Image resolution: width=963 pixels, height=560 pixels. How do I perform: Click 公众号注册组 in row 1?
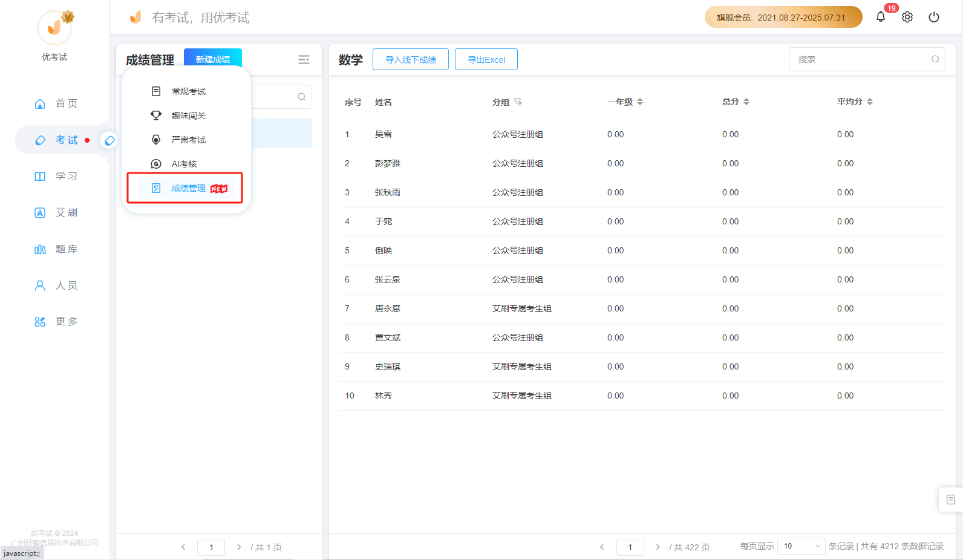coord(518,134)
